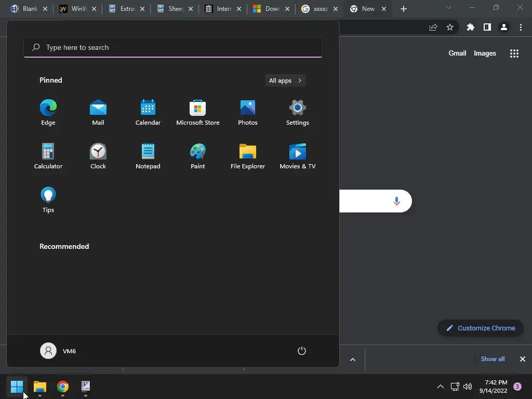532x399 pixels.
Task: Switch to the Extra Chrome tab
Action: tap(122, 9)
